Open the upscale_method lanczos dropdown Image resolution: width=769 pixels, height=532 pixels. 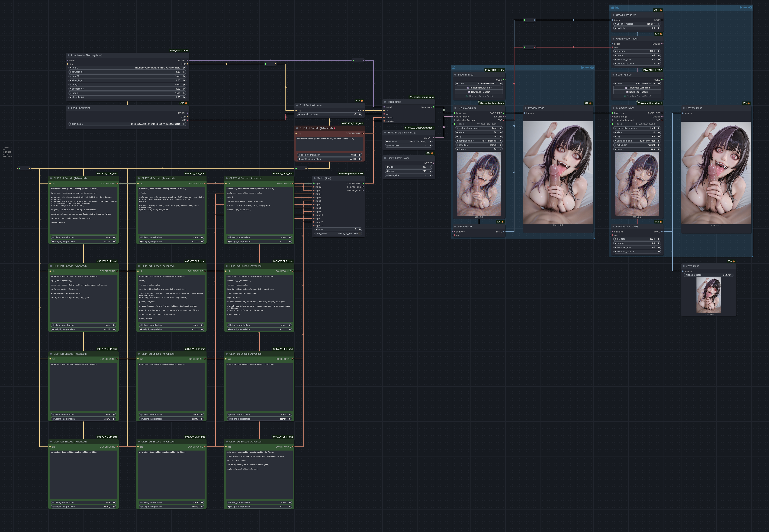637,24
